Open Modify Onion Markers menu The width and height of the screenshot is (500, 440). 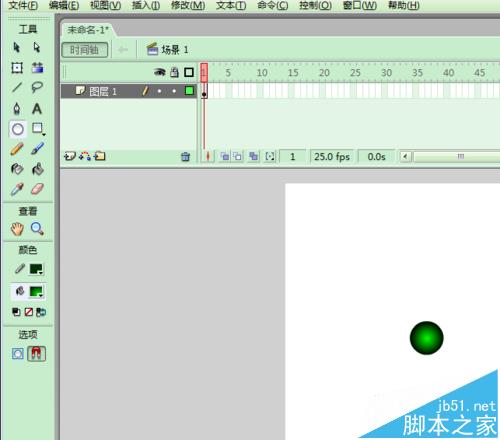coord(270,156)
